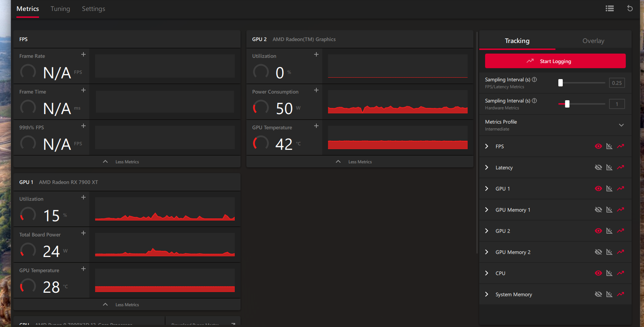The image size is (644, 327).
Task: Toggle GPU Memory 2 visibility eye icon
Action: pyautogui.click(x=598, y=252)
